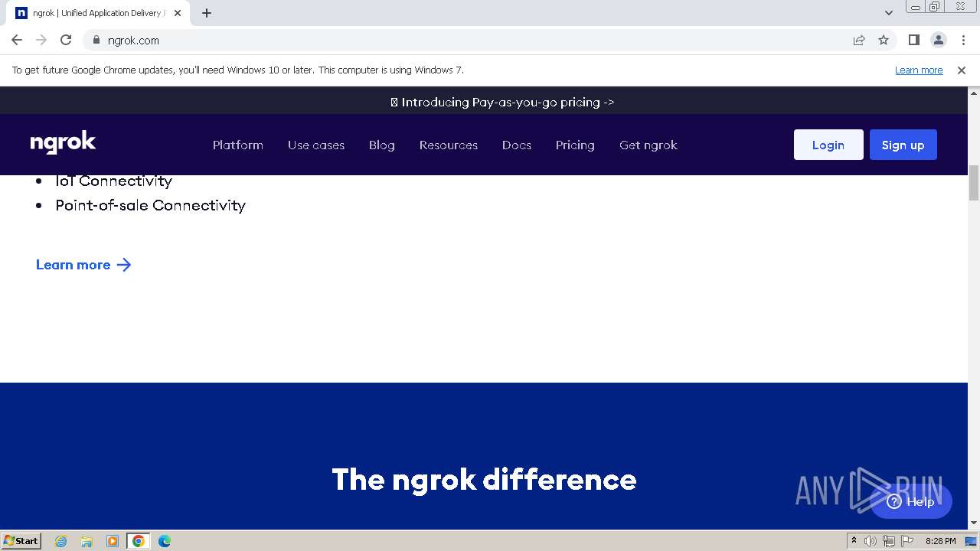The height and width of the screenshot is (551, 980).
Task: Show hidden system tray icons
Action: pyautogui.click(x=854, y=541)
